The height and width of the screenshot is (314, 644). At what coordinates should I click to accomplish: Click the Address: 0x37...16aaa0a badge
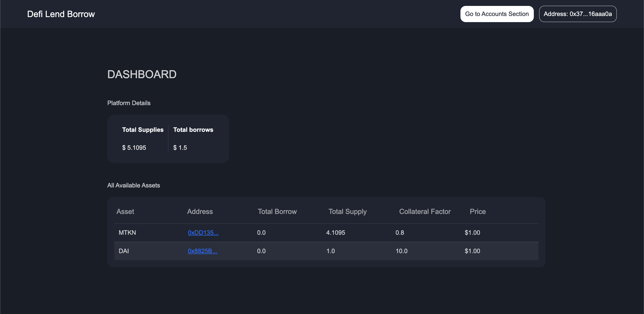(x=577, y=14)
